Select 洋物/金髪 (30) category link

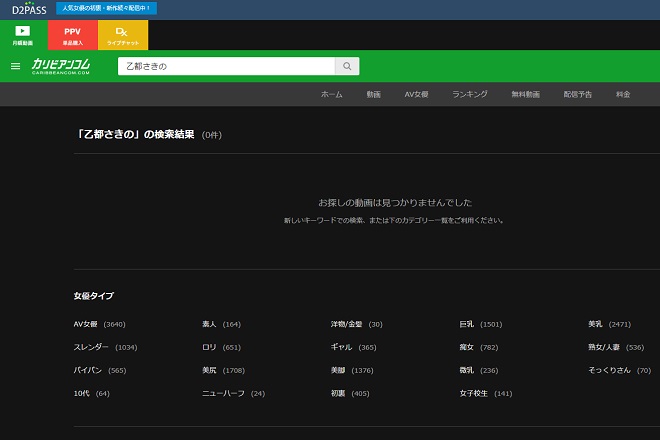(x=357, y=324)
